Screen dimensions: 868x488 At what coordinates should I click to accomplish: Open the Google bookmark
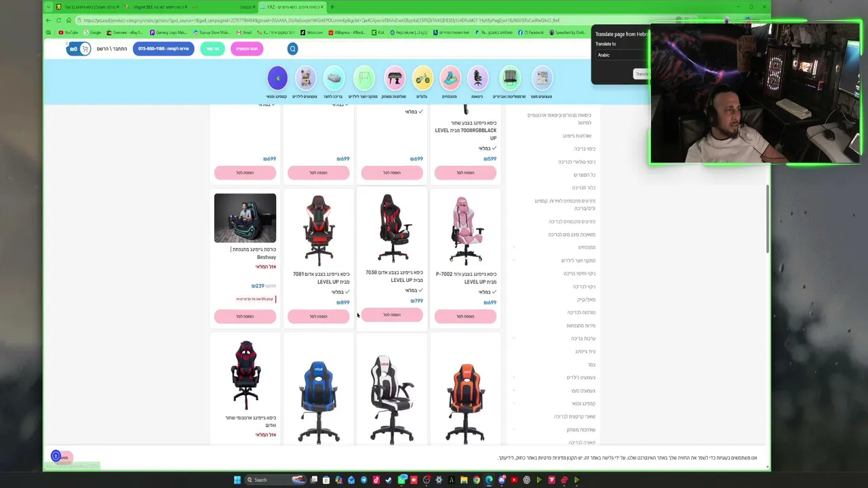[92, 33]
